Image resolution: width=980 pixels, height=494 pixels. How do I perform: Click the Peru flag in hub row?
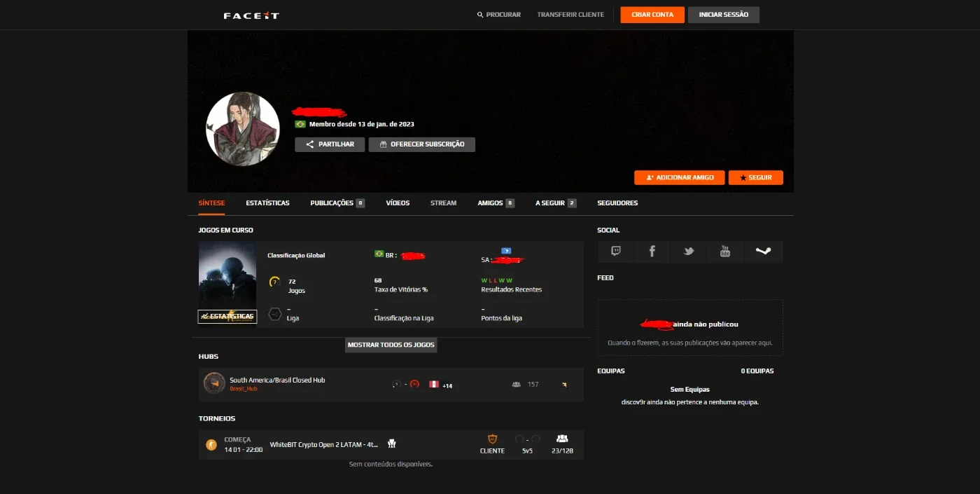(x=434, y=385)
